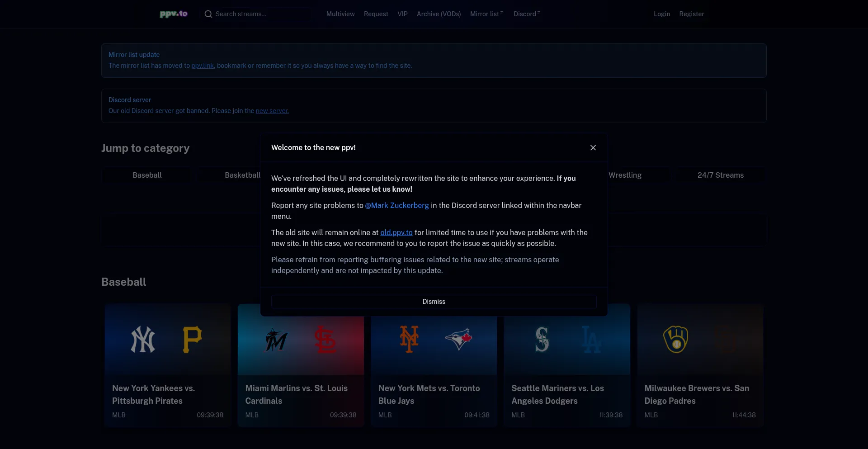Viewport: 868px width, 449px height.
Task: Click the New York Mets logo
Action: (x=409, y=339)
